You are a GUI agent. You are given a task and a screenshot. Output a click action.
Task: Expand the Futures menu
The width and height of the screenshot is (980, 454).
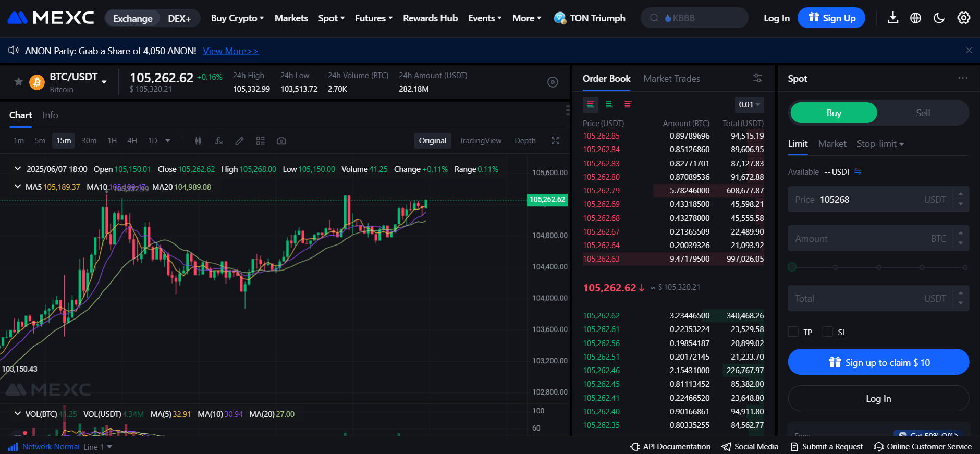(x=374, y=18)
